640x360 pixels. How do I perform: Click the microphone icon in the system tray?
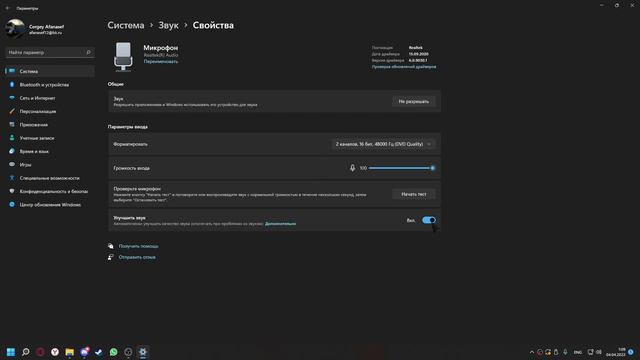tap(565, 352)
